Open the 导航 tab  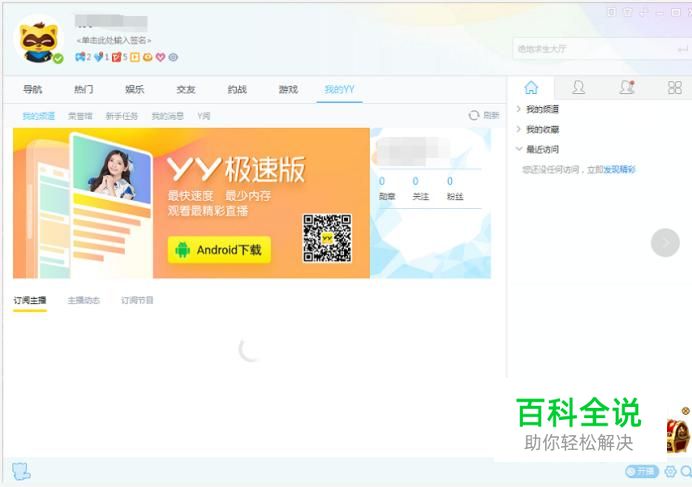point(33,89)
